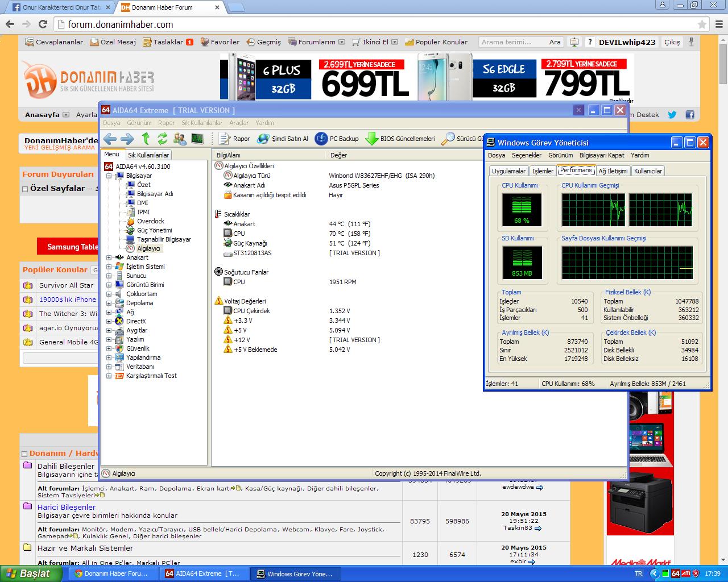728x582 pixels.
Task: Open Araçlar menu in AIDA64
Action: [239, 123]
